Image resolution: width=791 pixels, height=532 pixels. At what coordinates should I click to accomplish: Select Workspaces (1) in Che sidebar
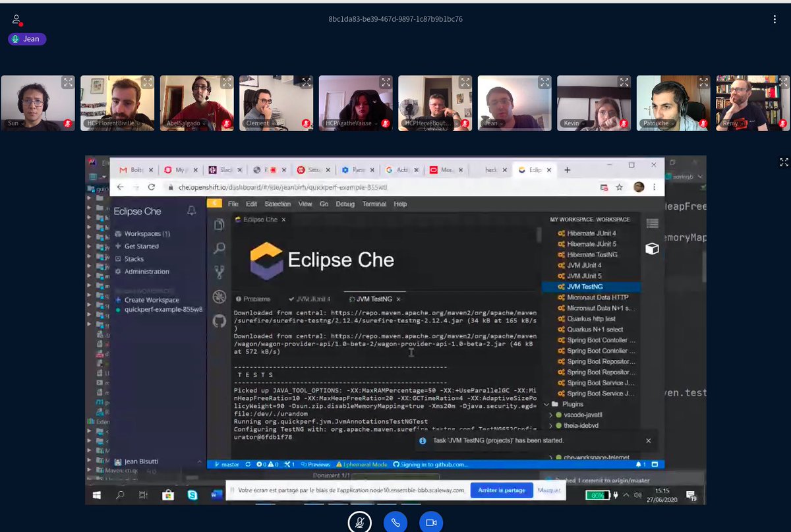(142, 233)
